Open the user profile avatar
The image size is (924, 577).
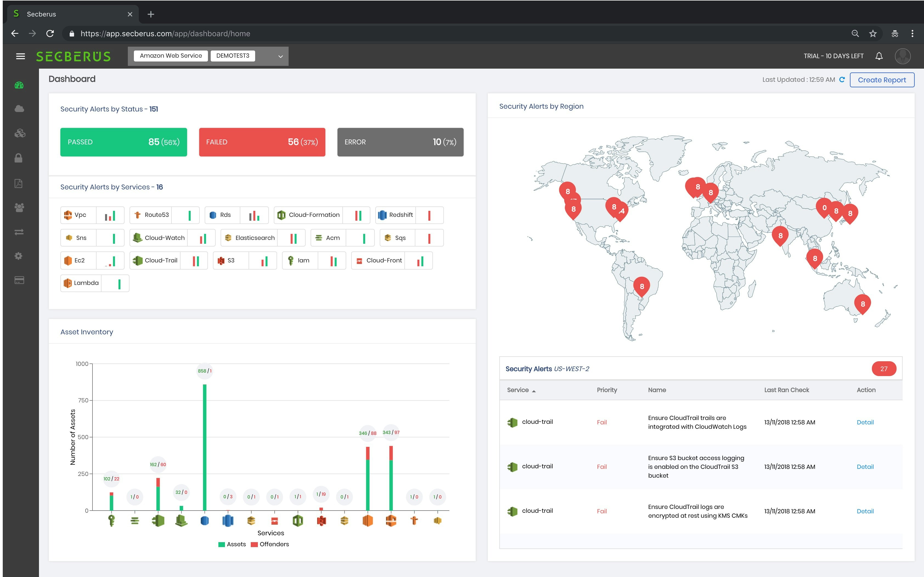902,56
